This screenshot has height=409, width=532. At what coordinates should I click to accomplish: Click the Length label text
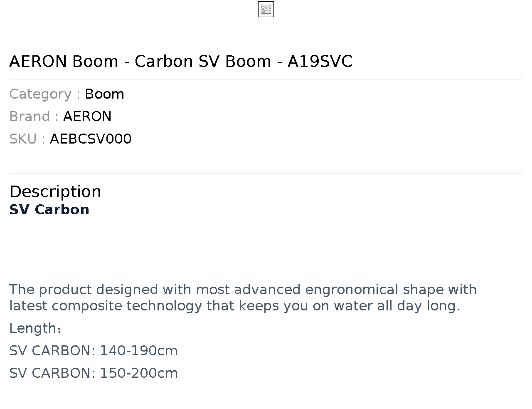pos(35,328)
